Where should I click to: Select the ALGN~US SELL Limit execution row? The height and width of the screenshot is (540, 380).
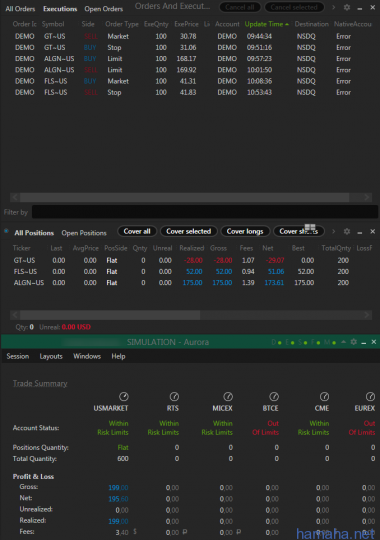tap(190, 70)
